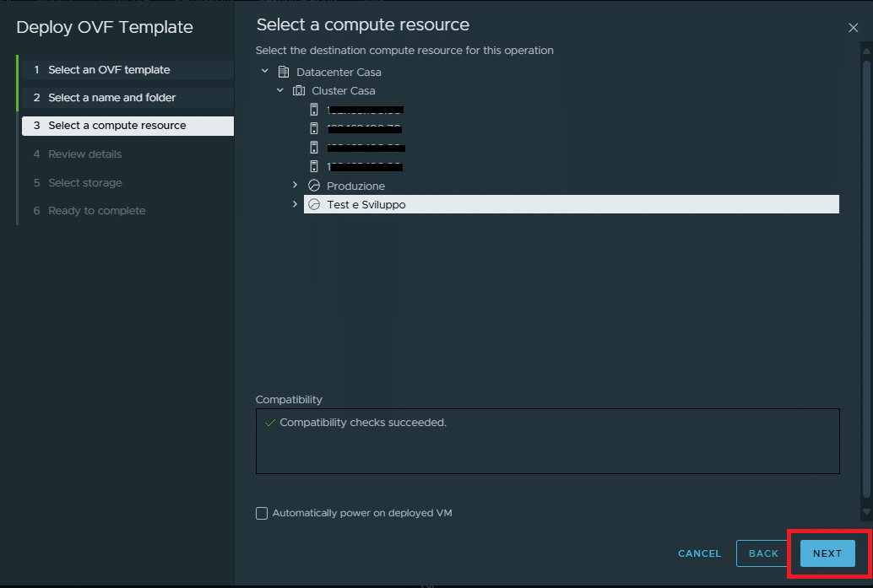Click the Test e Sviluppo resource pool icon

(314, 204)
